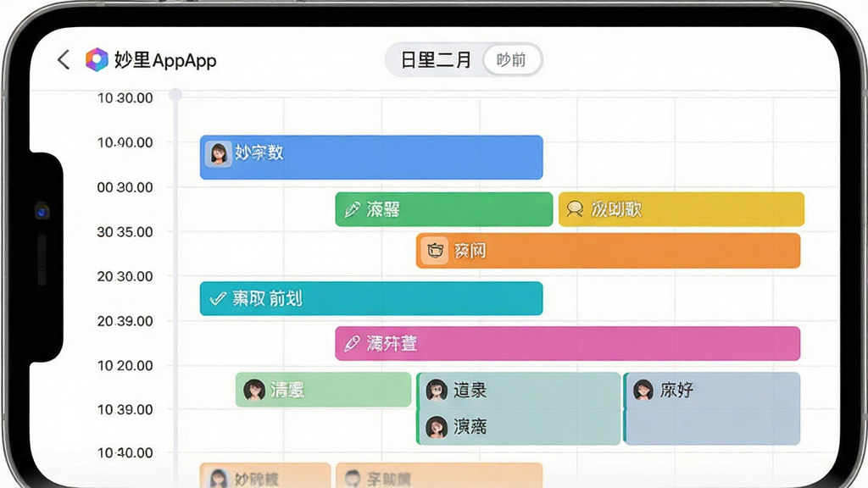Select the 10 30.00 time label
The image size is (868, 488).
pos(125,98)
